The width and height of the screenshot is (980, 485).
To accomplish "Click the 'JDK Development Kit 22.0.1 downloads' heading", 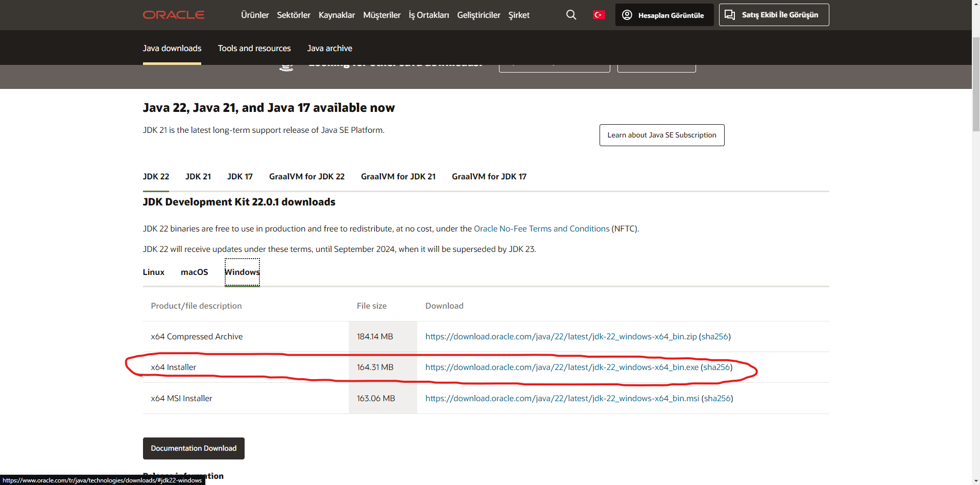I will click(x=239, y=202).
